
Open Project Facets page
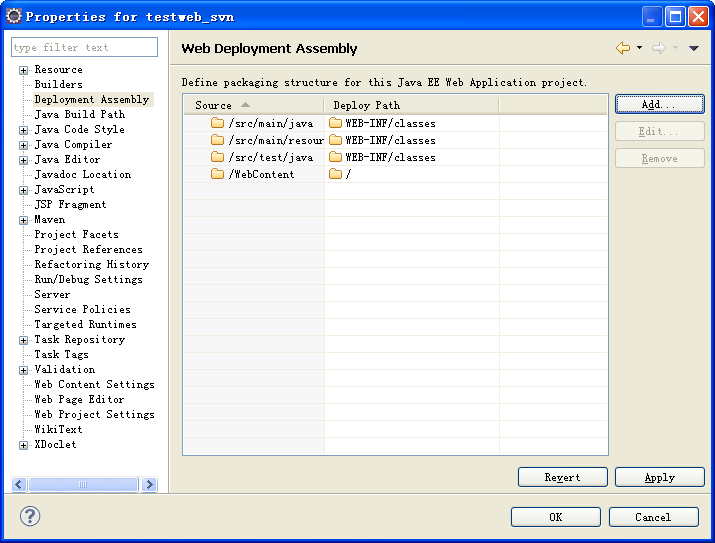pos(76,234)
